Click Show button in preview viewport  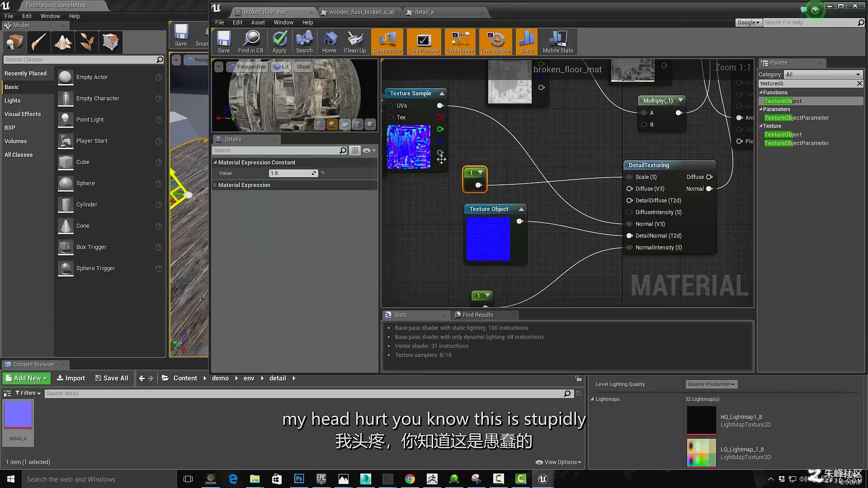tap(303, 67)
